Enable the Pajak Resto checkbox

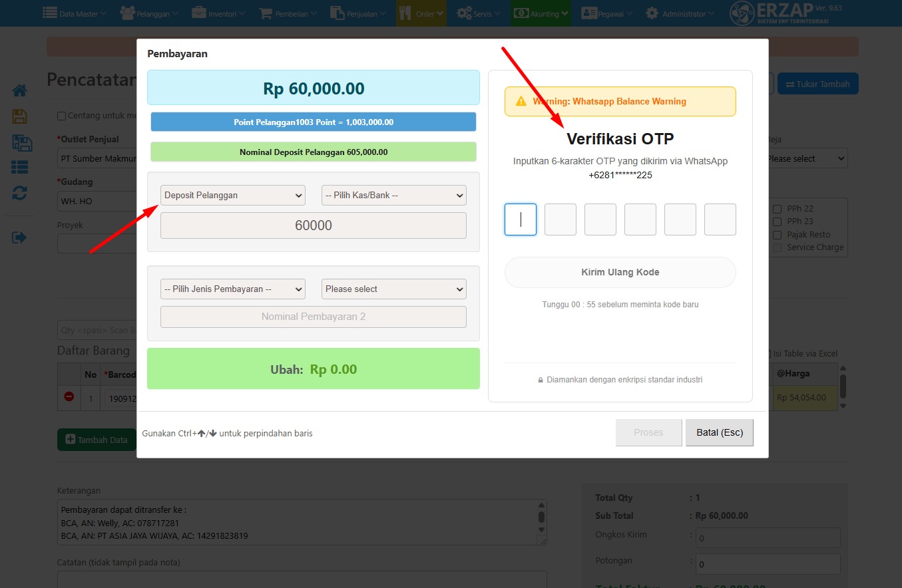tap(777, 235)
